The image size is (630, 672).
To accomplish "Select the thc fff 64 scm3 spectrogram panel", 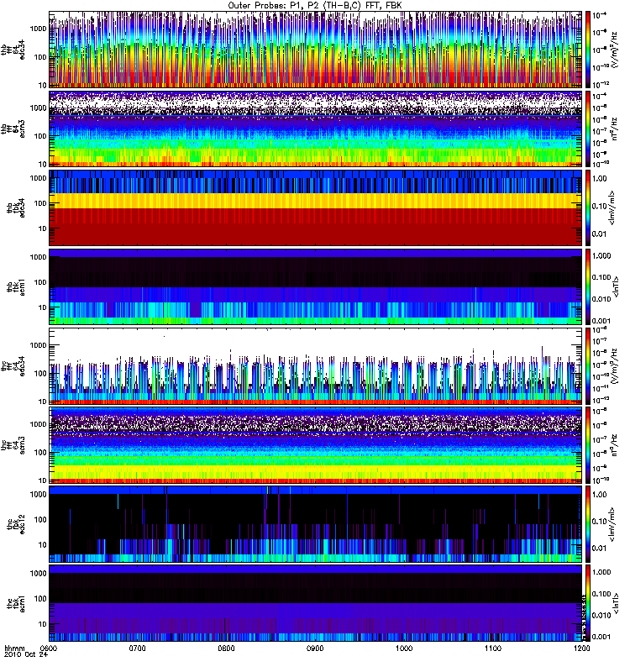I will tap(316, 445).
